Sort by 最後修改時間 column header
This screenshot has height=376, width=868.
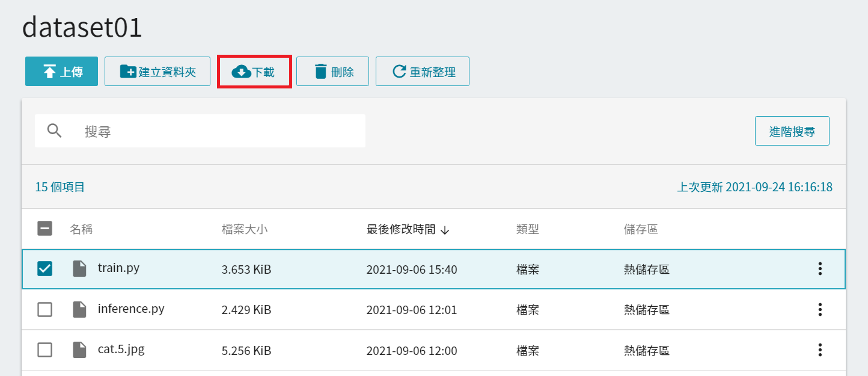coord(401,229)
